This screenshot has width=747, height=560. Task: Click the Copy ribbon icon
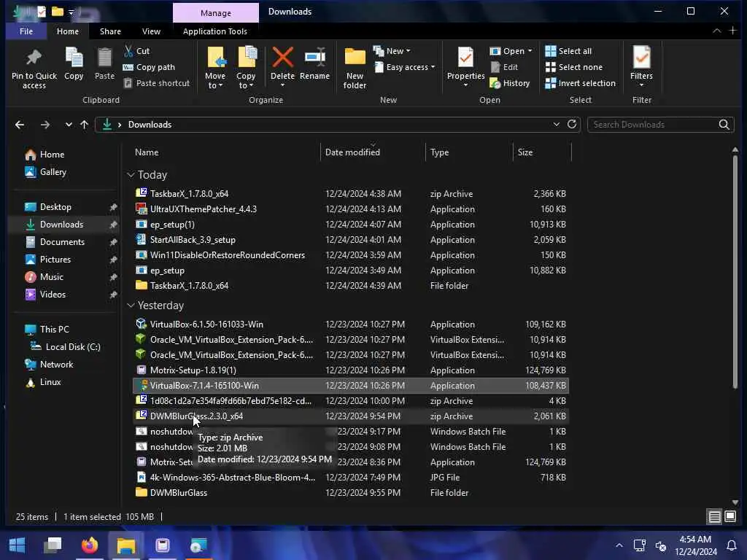(74, 58)
